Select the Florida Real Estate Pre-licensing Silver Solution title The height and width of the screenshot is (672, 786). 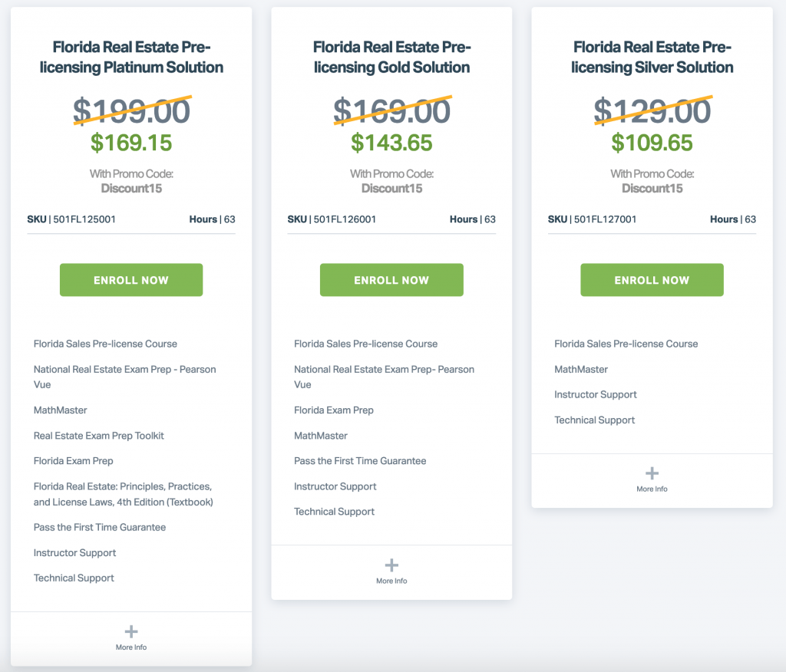652,57
